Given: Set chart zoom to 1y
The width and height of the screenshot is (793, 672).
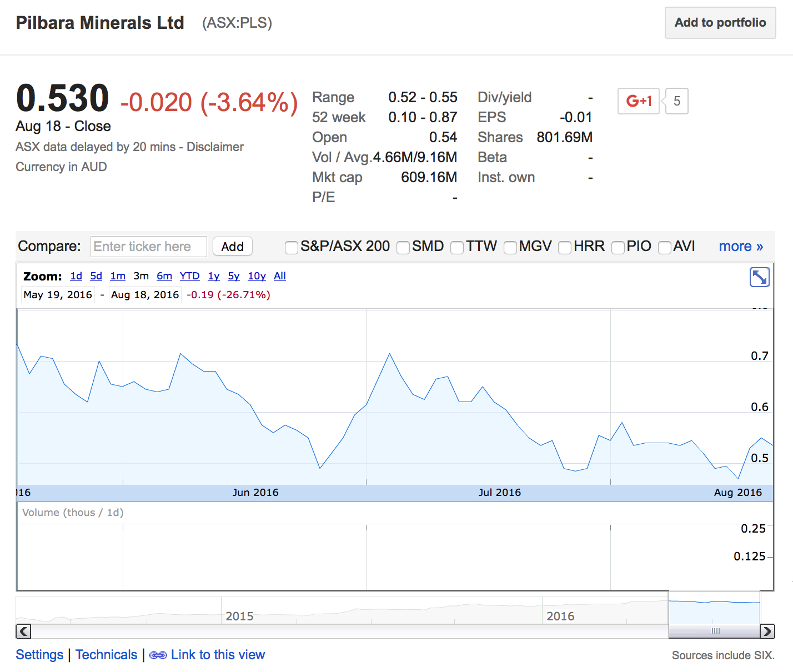Looking at the screenshot, I should pos(214,276).
